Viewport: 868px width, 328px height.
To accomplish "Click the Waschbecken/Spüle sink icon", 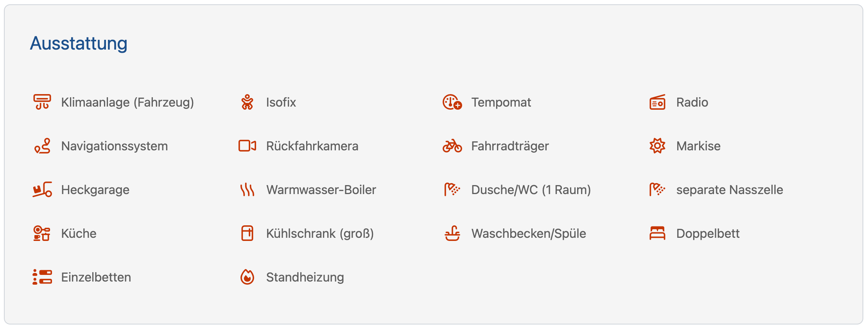I will pos(452,234).
